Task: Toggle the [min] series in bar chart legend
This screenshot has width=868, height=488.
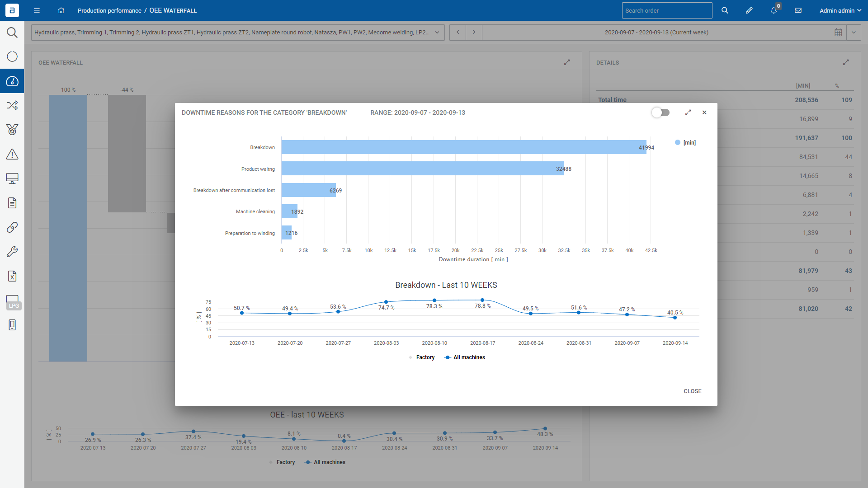Action: coord(685,143)
